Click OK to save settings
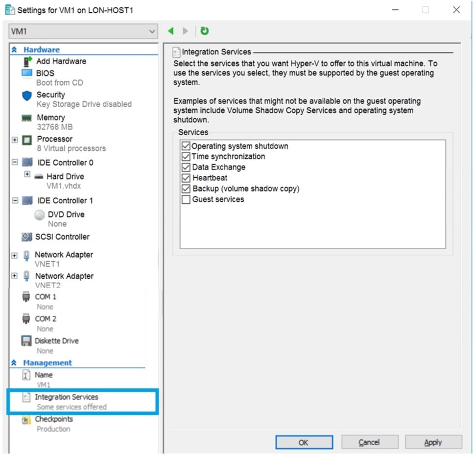This screenshot has height=456, width=476. click(x=304, y=442)
